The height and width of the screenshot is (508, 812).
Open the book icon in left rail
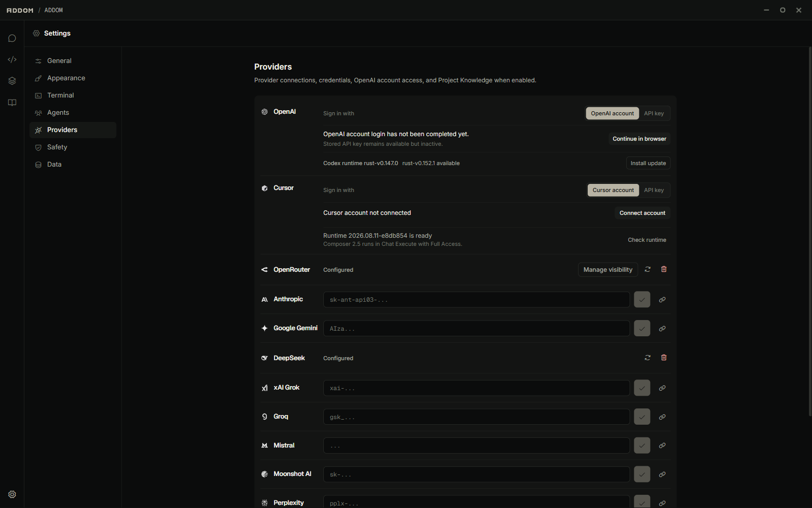click(12, 103)
